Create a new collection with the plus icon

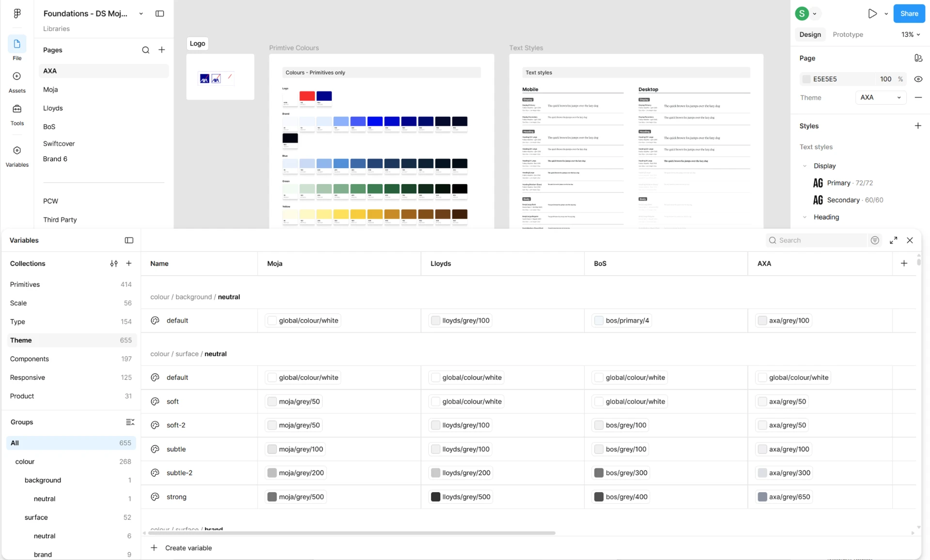click(x=129, y=264)
